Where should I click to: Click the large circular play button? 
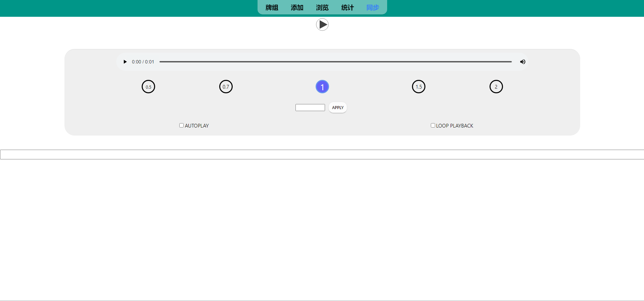(322, 24)
